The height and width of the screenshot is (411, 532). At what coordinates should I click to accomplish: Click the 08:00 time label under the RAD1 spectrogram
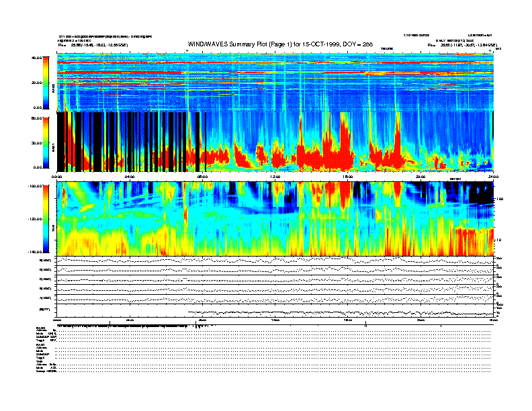click(x=202, y=177)
